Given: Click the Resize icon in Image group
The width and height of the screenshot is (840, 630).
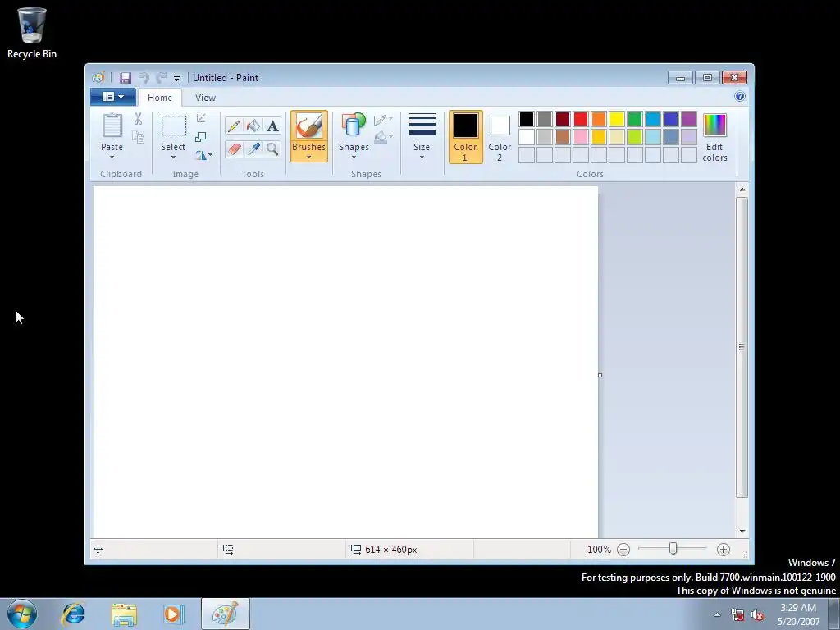Looking at the screenshot, I should [x=200, y=137].
